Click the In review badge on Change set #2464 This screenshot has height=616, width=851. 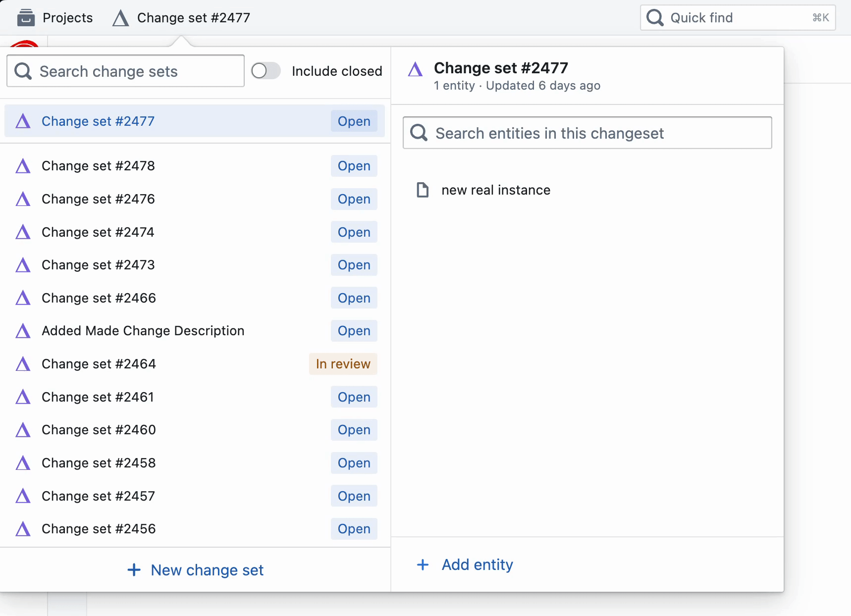(343, 364)
